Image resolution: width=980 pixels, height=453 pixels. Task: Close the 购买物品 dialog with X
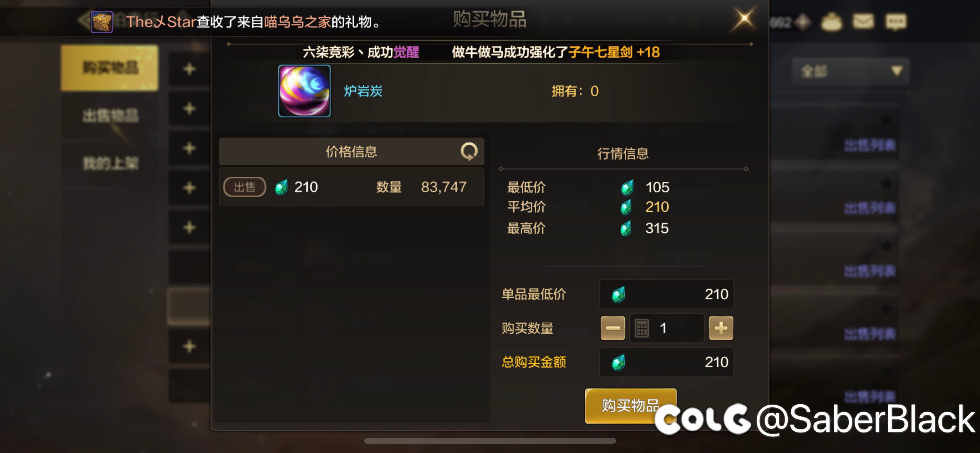click(x=744, y=19)
